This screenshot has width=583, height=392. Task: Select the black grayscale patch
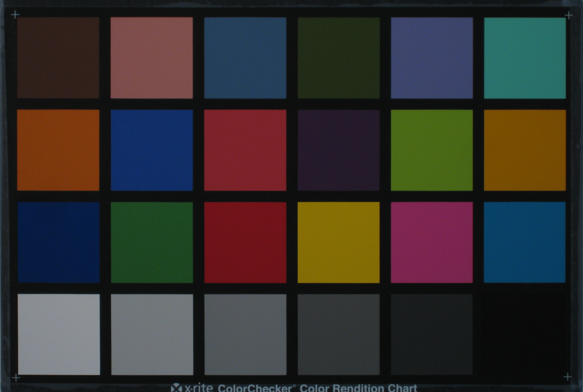(525, 335)
